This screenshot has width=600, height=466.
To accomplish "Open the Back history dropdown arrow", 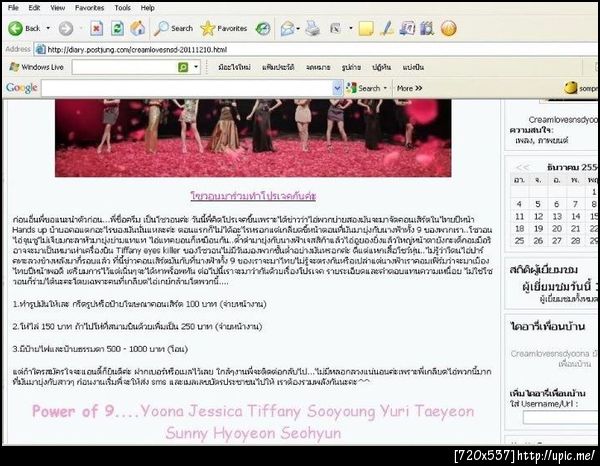I will (48, 28).
